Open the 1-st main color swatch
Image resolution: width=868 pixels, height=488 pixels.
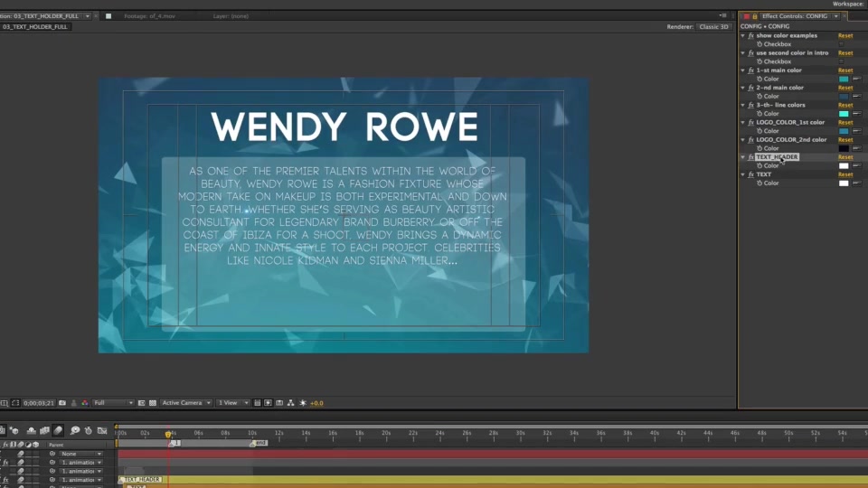click(844, 79)
